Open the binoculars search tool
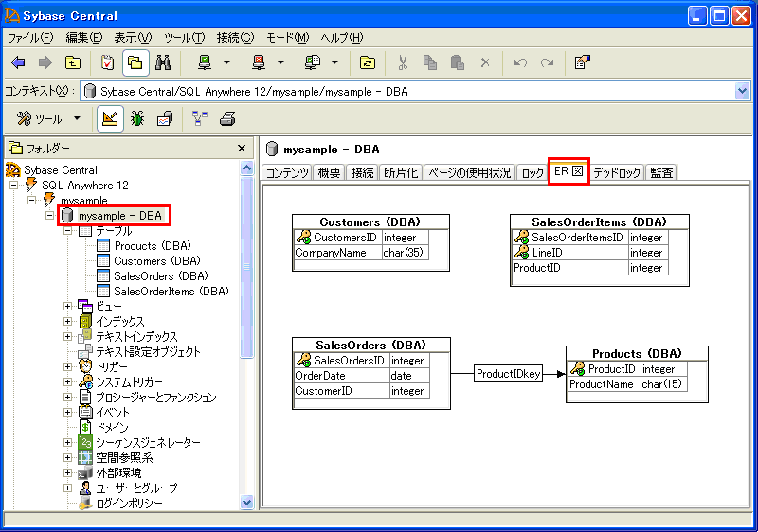This screenshot has width=758, height=532. pos(162,62)
